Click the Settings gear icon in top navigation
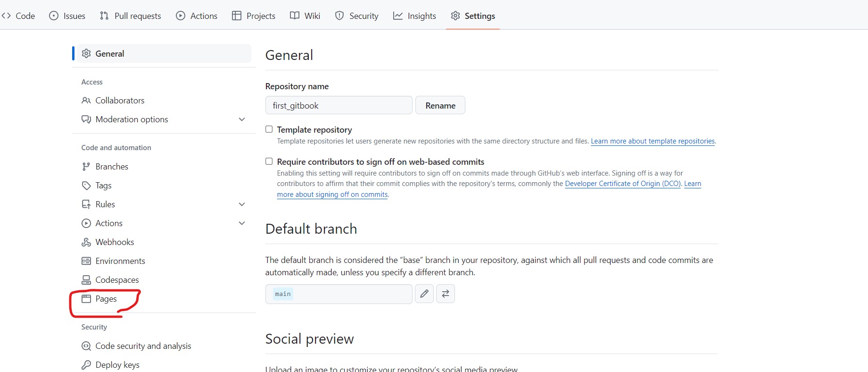 [x=455, y=16]
